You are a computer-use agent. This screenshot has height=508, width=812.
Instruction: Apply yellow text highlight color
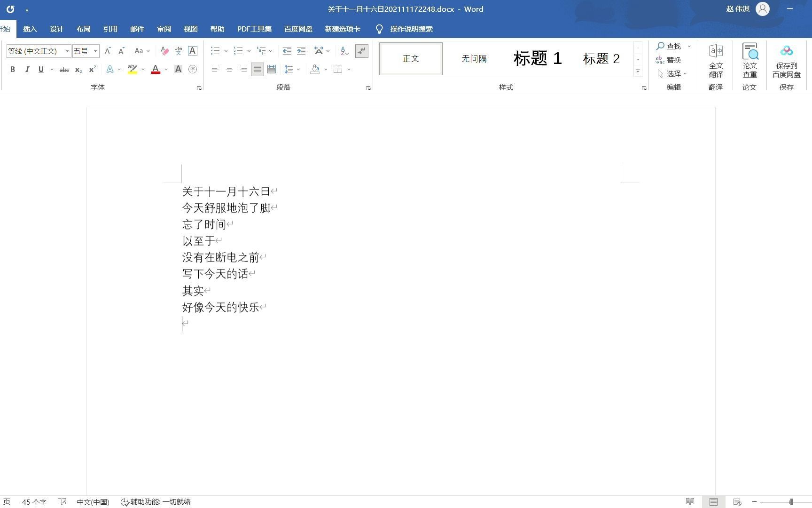133,69
